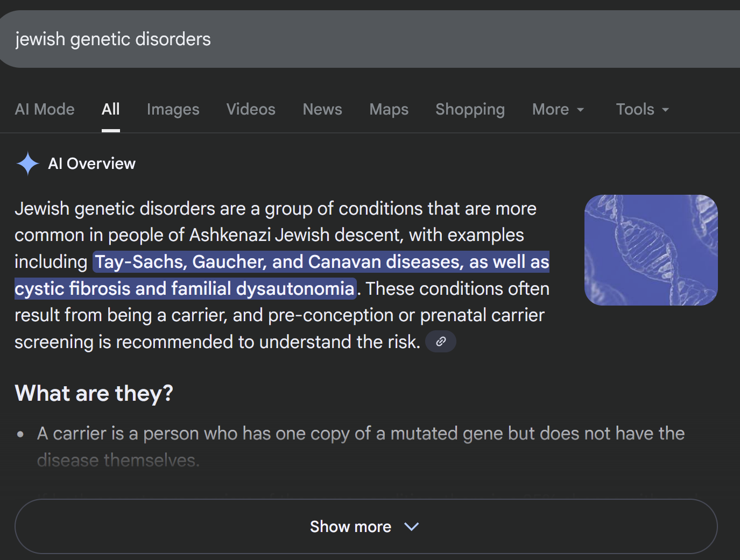Open the Maps tab
This screenshot has height=560, width=740.
pos(389,109)
